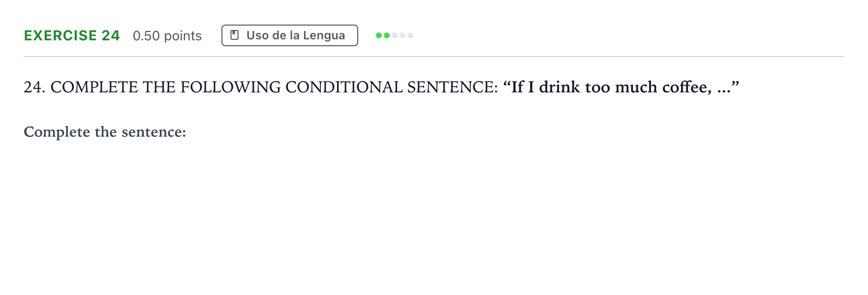Open the Uso de la Lengua category tag
This screenshot has height=295, width=868.
(x=290, y=35)
